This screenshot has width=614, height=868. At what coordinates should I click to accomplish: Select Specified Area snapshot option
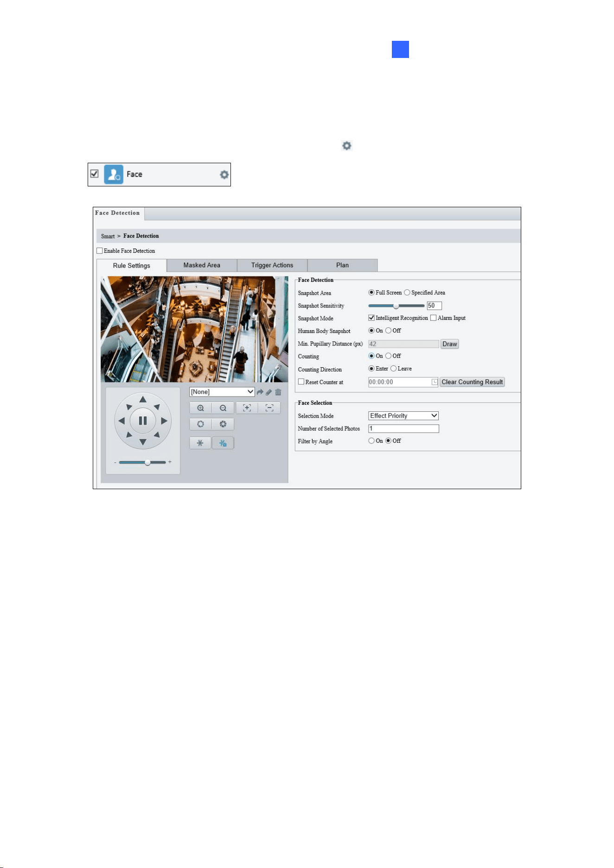pos(407,293)
